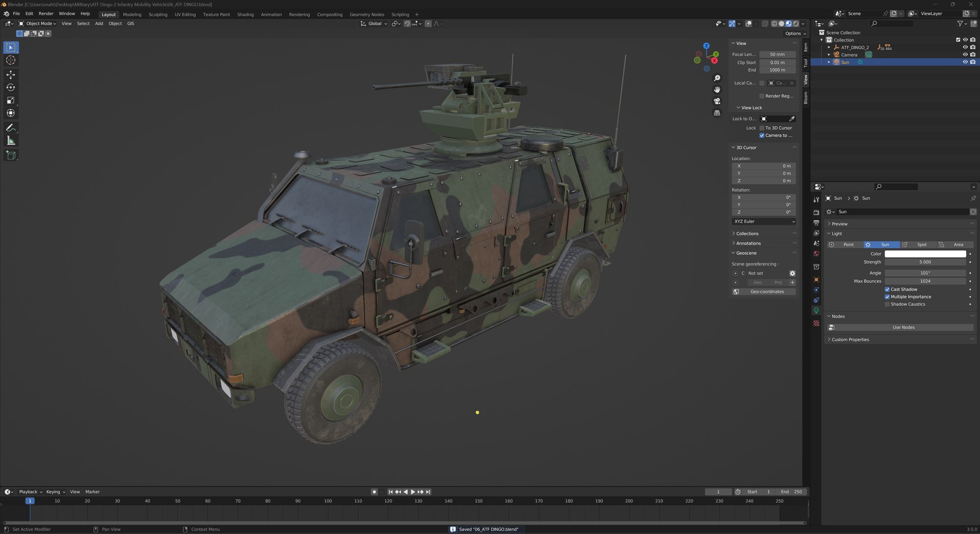Enable the Render Region checkbox
980x534 pixels.
point(762,96)
